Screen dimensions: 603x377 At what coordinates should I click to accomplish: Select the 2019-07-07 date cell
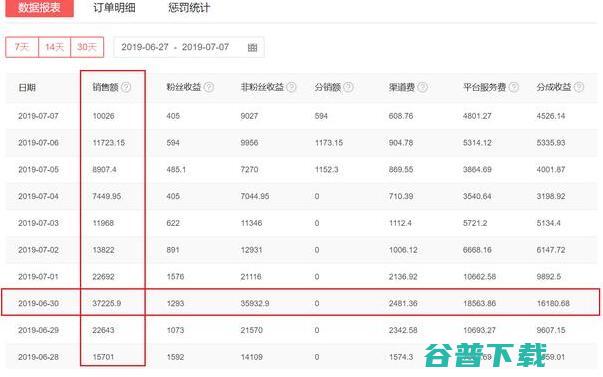(38, 116)
